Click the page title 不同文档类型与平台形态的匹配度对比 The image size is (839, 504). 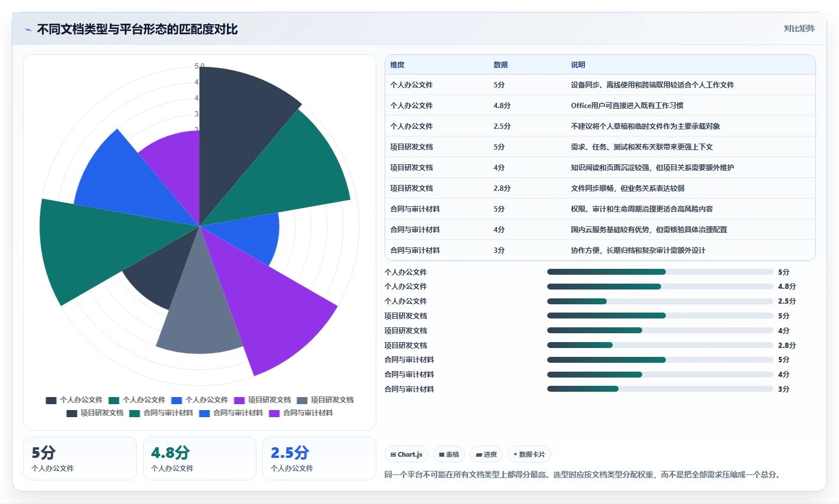tap(137, 30)
